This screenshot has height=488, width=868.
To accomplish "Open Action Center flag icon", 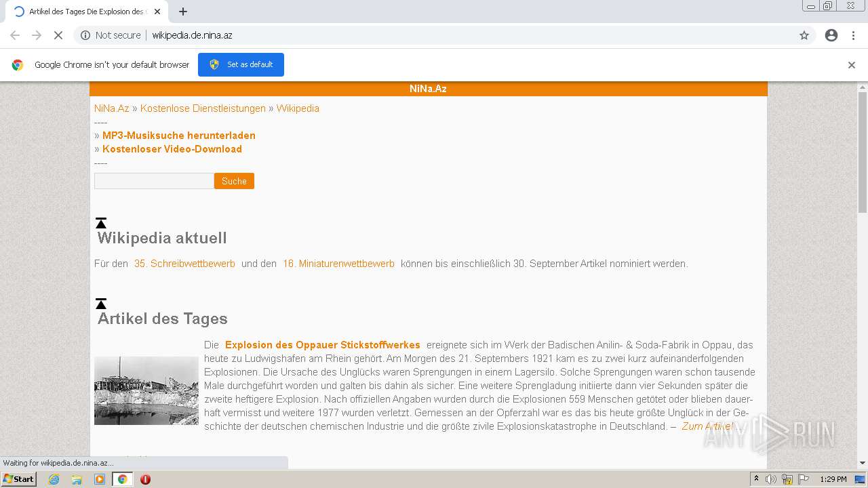I will click(x=804, y=479).
